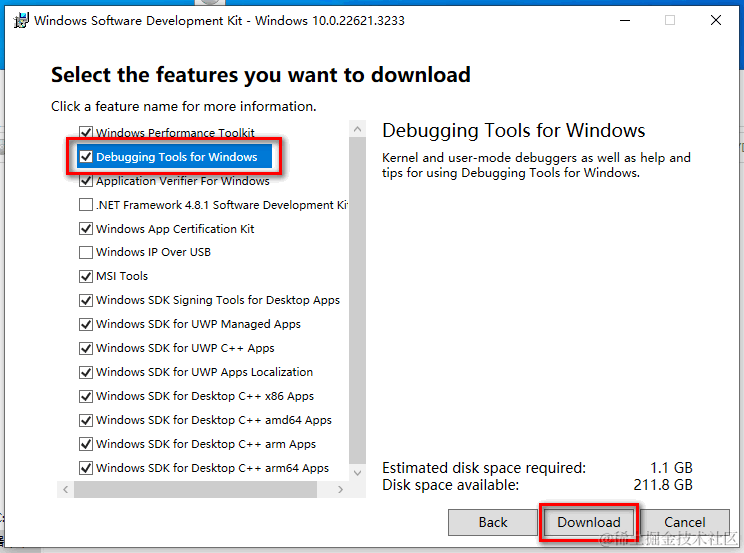Toggle Windows SDK for UWP C++ Apps checkbox
Screen dimensions: 744x553
point(86,348)
